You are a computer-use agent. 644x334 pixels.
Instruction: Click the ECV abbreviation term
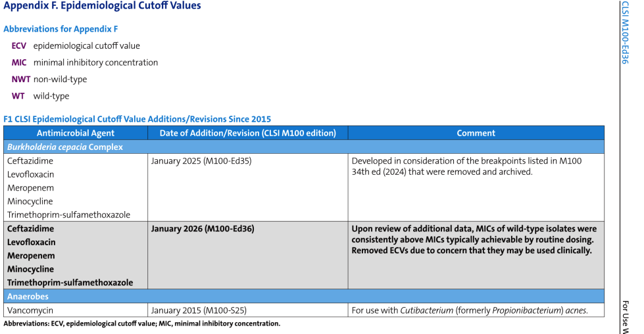(18, 46)
